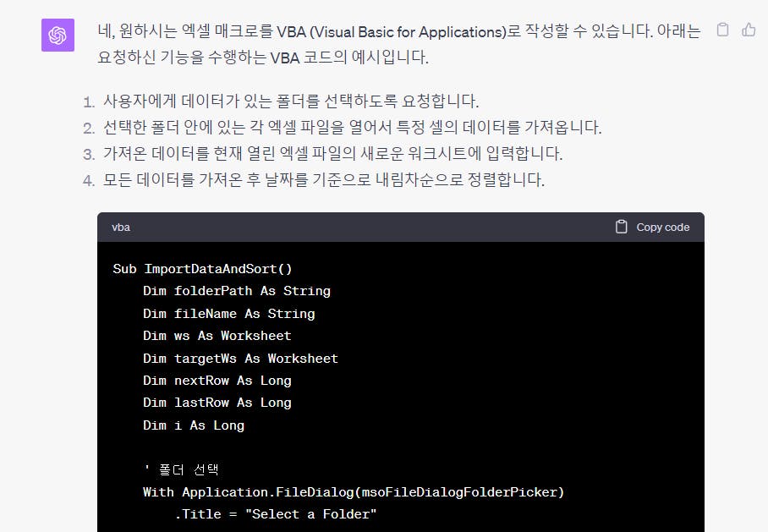Click the line 'Dim lastRow As Long'
This screenshot has width=768, height=532.
(217, 403)
